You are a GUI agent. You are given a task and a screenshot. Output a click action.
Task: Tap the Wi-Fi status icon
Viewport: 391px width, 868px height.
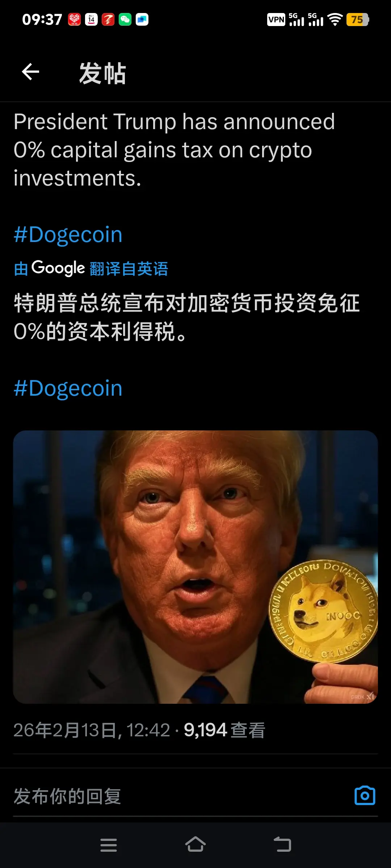tap(335, 20)
